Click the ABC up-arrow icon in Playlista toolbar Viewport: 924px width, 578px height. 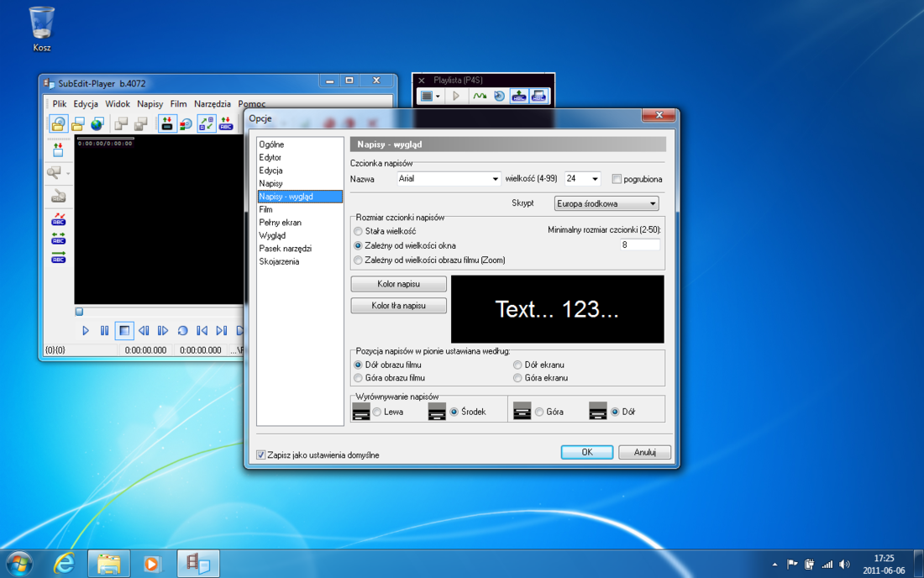(x=518, y=96)
